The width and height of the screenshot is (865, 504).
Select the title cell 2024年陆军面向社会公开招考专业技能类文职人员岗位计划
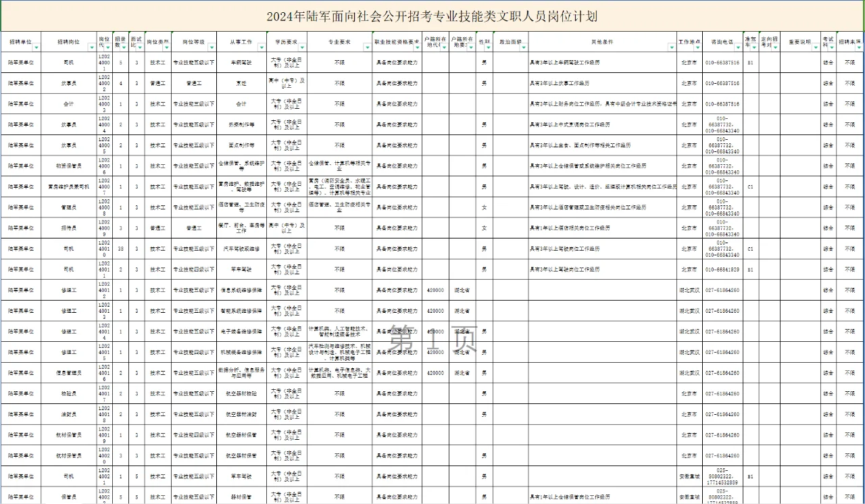tap(432, 16)
